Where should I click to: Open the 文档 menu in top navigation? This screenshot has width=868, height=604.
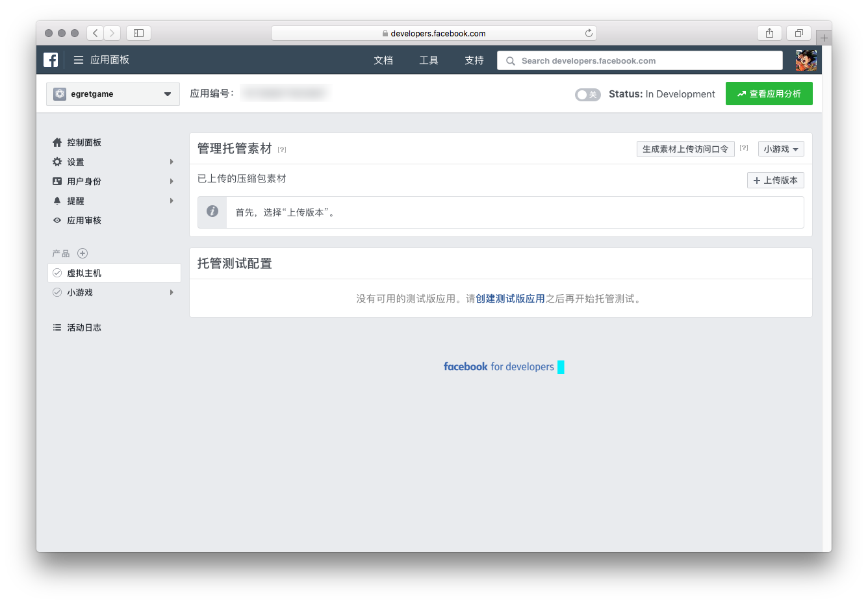coord(383,60)
